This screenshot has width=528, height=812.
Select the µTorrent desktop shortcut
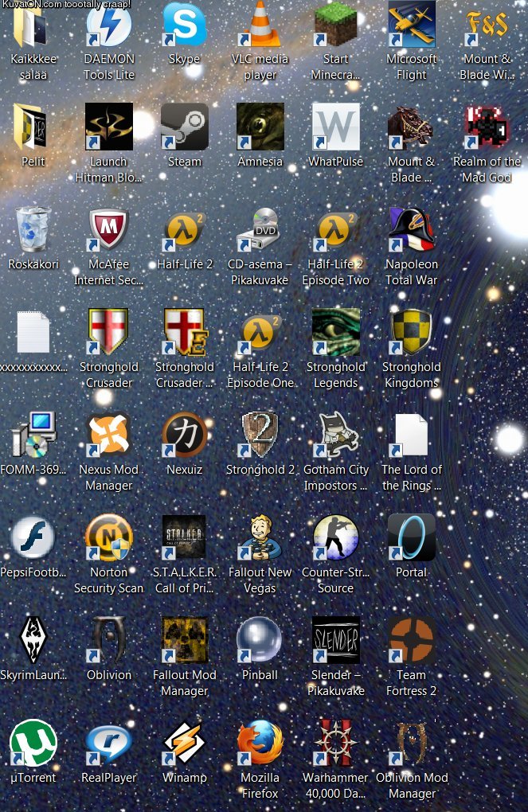pyautogui.click(x=33, y=744)
